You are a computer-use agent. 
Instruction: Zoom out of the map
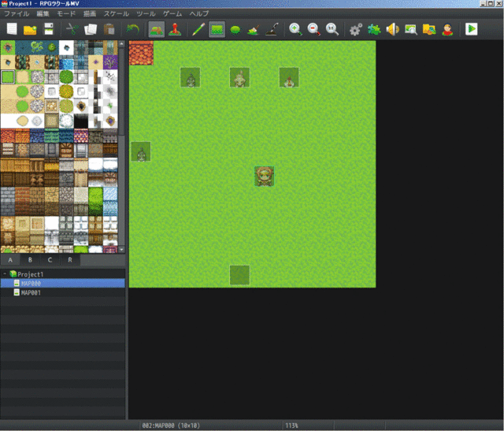click(x=313, y=29)
